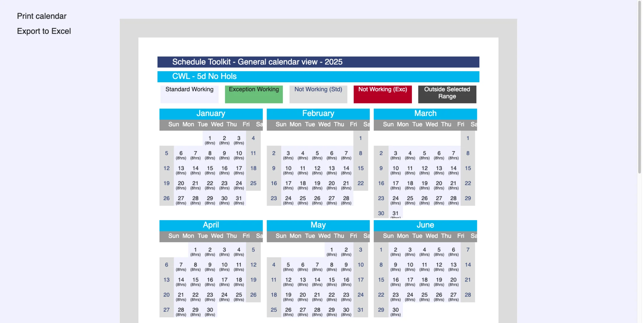Click the January month header
The width and height of the screenshot is (644, 323).
tap(210, 114)
